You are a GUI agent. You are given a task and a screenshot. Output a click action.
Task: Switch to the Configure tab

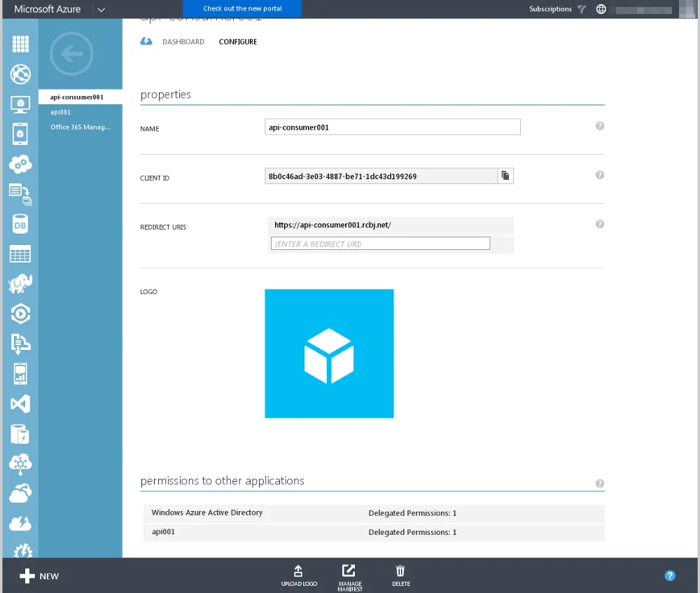pos(237,41)
